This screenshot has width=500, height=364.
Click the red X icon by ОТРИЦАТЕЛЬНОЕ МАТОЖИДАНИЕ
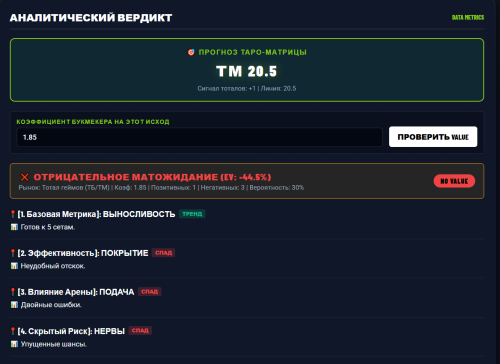(24, 177)
